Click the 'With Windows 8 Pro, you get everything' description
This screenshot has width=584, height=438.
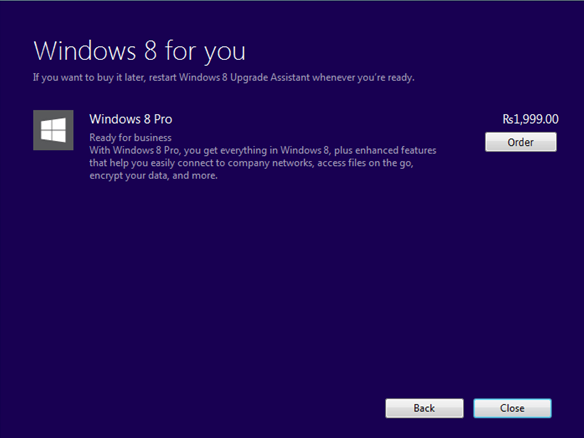pyautogui.click(x=263, y=163)
